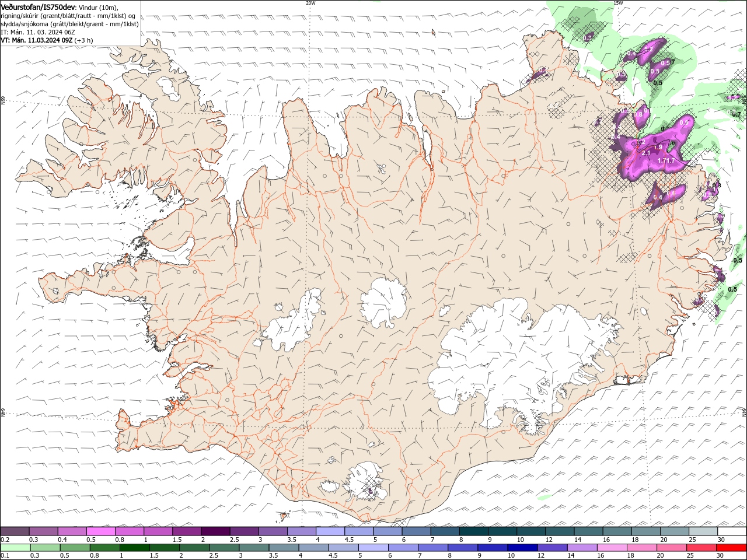Click the white Mýrdalsjökull glacier near south coast

click(366, 481)
